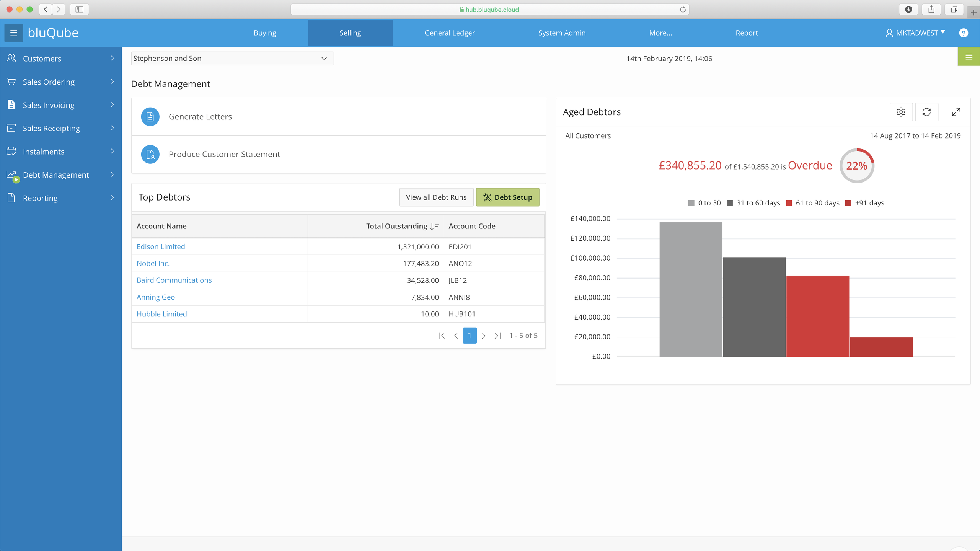This screenshot has height=551, width=980.
Task: Toggle the 61 to 90 days legend
Action: 812,203
